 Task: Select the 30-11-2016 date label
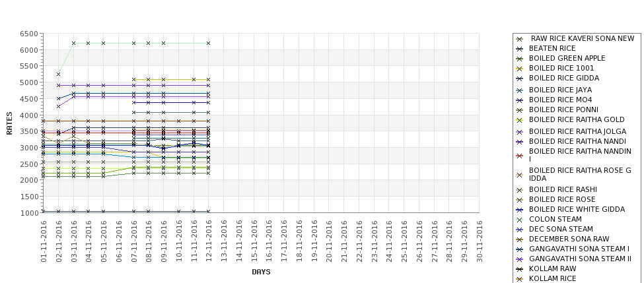(x=480, y=241)
